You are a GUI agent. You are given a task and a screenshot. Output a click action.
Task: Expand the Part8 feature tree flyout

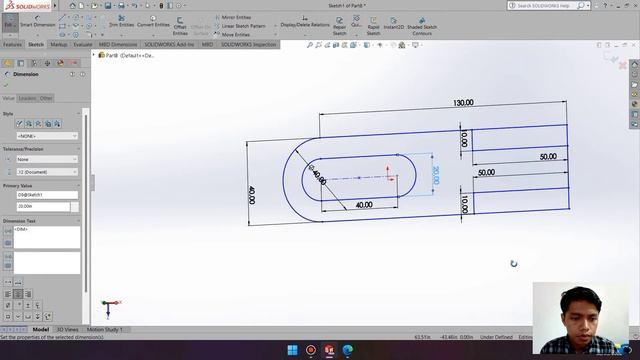(x=93, y=55)
